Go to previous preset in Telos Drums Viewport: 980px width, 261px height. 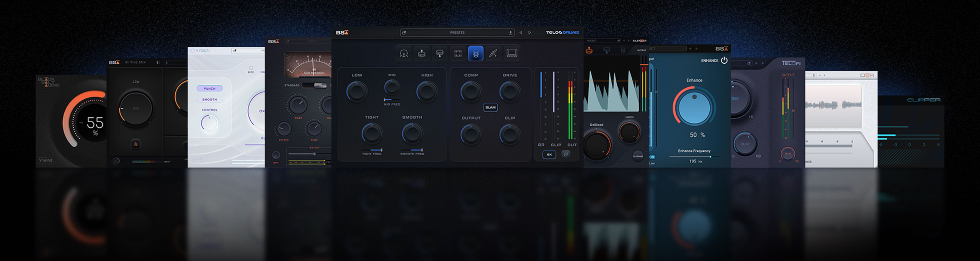click(521, 33)
